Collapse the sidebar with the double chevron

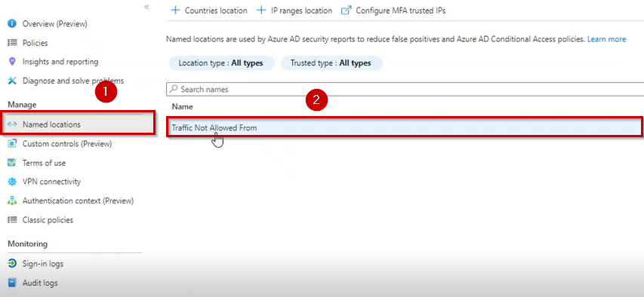tap(146, 7)
